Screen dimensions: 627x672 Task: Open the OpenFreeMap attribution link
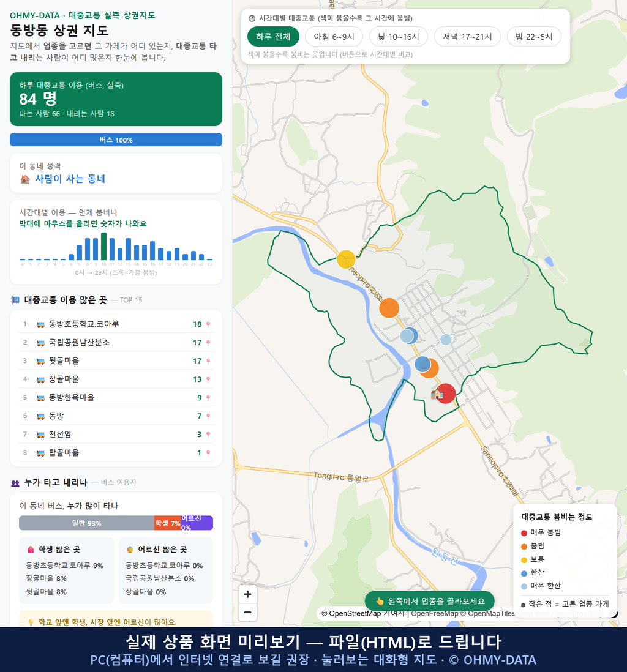pyautogui.click(x=435, y=614)
